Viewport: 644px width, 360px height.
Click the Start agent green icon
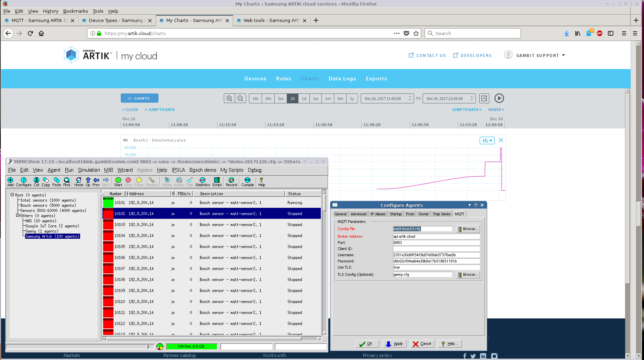(x=118, y=182)
